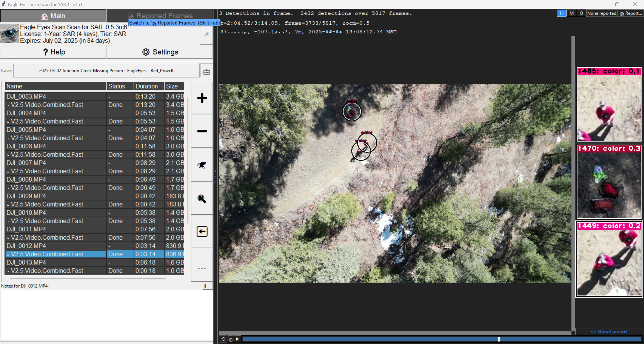Click the left-arrow boxed icon
The height and width of the screenshot is (344, 644).
click(202, 232)
